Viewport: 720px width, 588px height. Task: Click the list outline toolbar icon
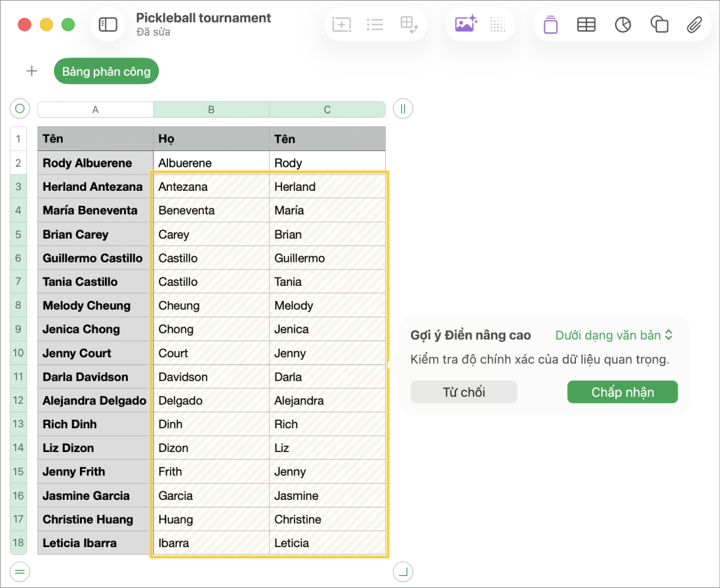click(375, 25)
